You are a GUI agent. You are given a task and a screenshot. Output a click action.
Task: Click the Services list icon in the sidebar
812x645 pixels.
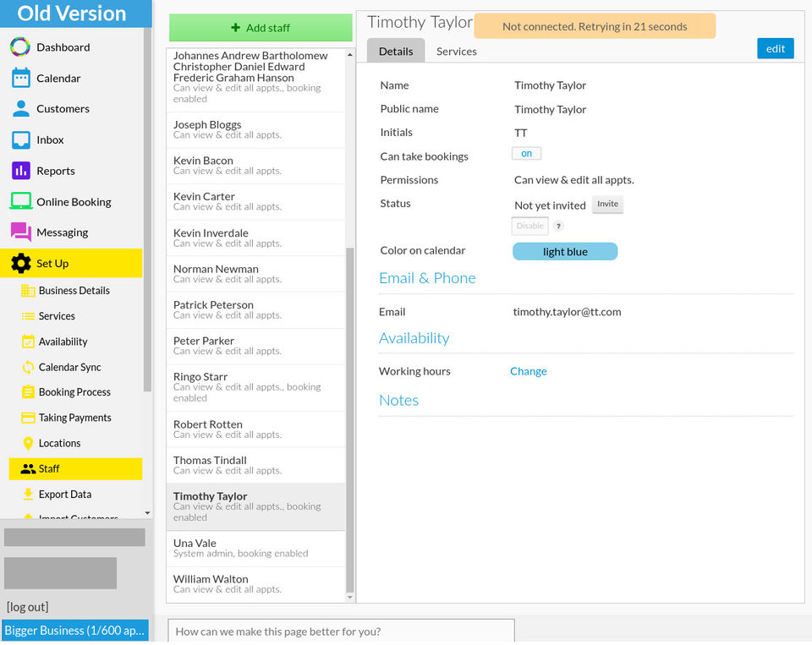pos(28,316)
